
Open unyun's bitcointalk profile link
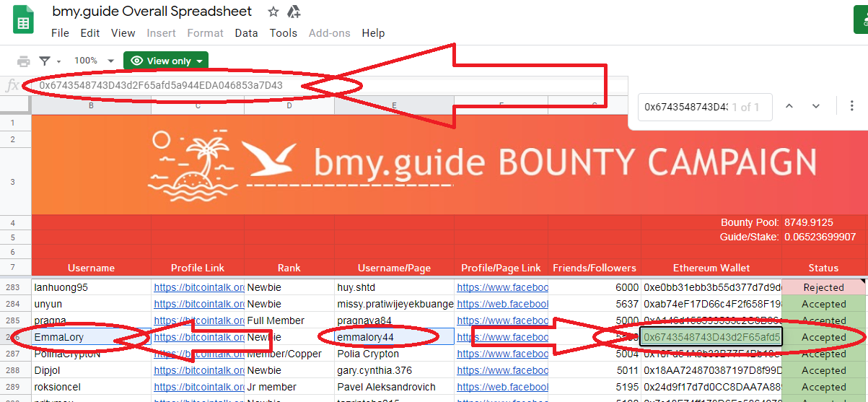pyautogui.click(x=198, y=304)
